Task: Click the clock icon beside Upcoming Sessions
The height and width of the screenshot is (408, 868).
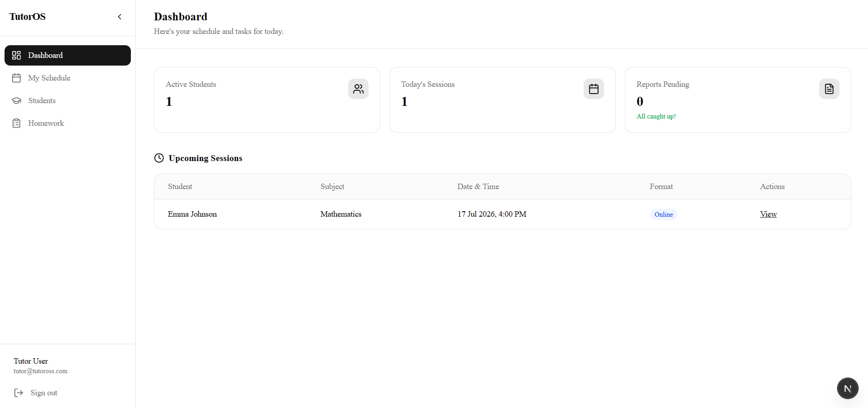Action: point(159,158)
